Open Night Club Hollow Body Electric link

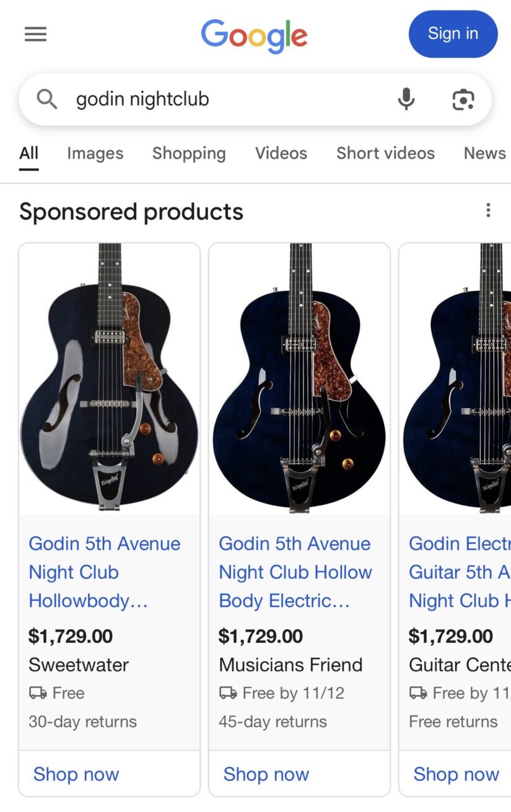pos(295,572)
